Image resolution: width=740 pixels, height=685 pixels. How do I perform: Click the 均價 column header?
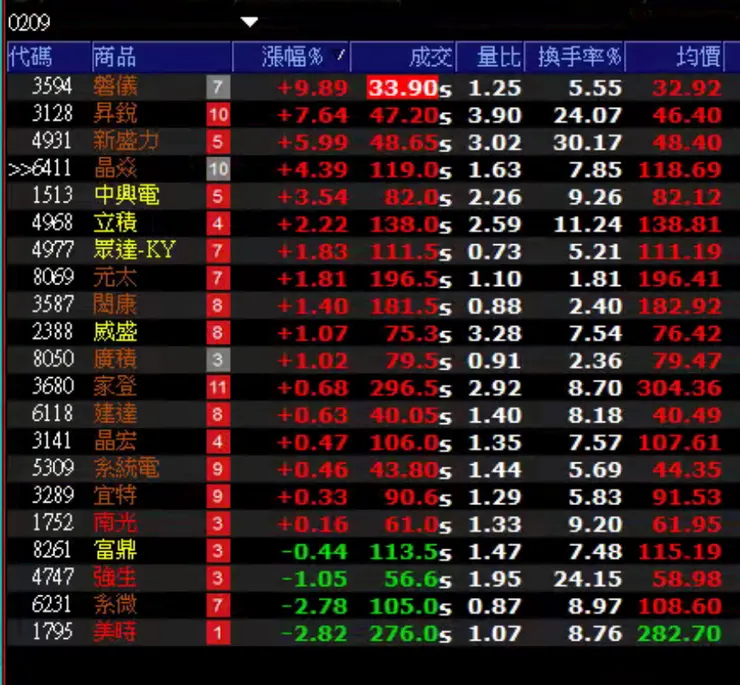(674, 57)
